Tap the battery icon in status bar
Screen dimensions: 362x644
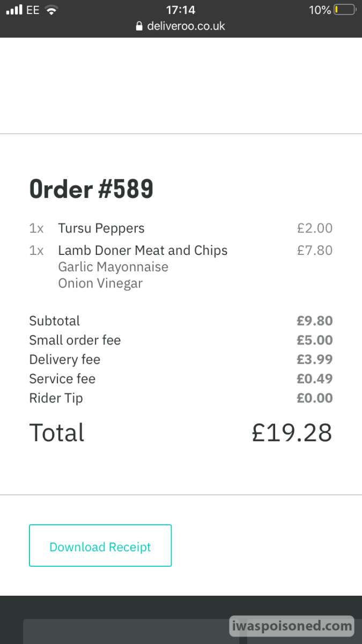click(x=344, y=10)
